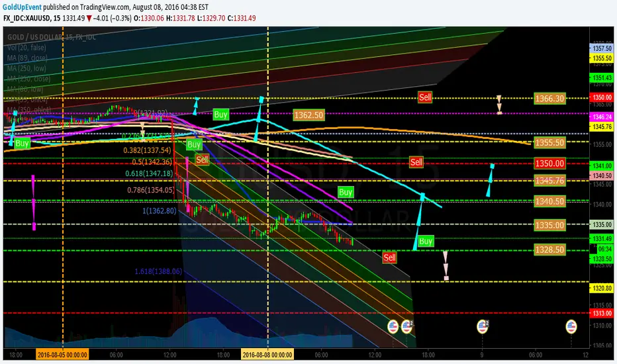Click the MA (250, low) indicator legend
The width and height of the screenshot is (617, 364).
click(x=26, y=68)
